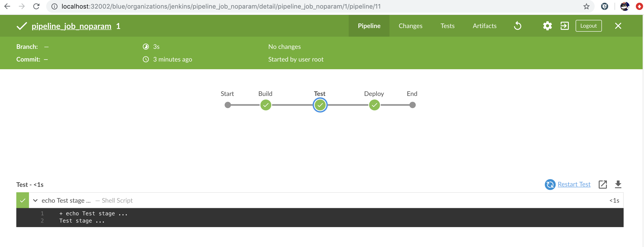644x247 pixels.
Task: Download the Test stage log
Action: coord(618,185)
